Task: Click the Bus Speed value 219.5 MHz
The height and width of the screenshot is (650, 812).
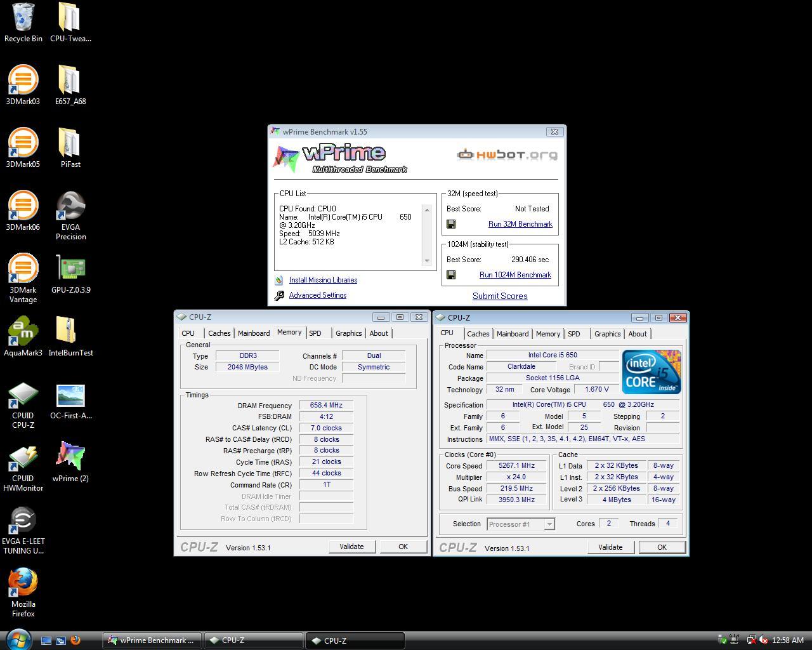Action: [517, 488]
